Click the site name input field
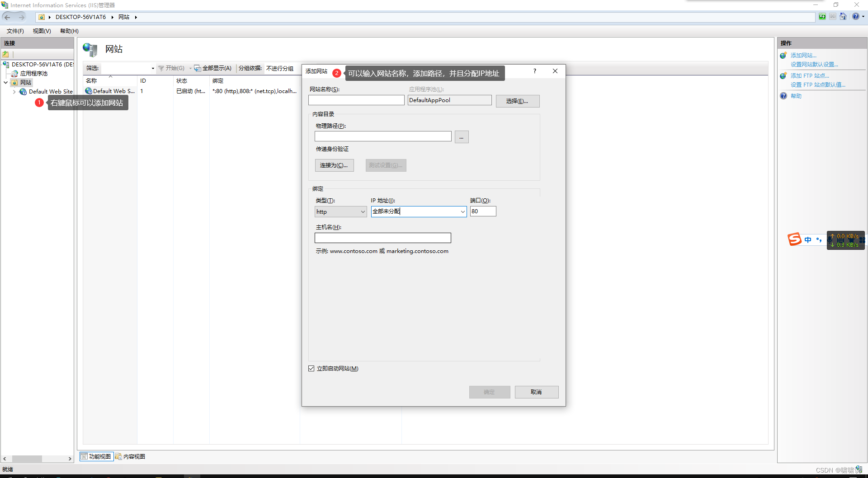This screenshot has width=868, height=478. [356, 100]
